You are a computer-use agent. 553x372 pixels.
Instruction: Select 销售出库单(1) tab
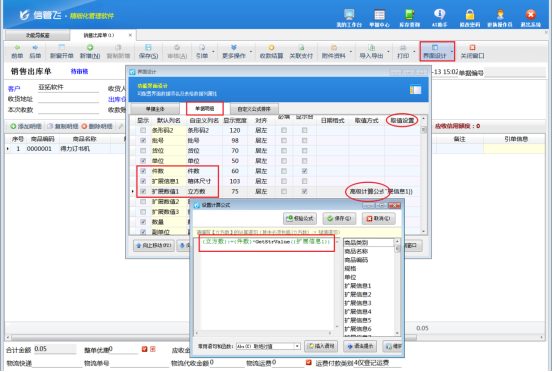point(99,35)
